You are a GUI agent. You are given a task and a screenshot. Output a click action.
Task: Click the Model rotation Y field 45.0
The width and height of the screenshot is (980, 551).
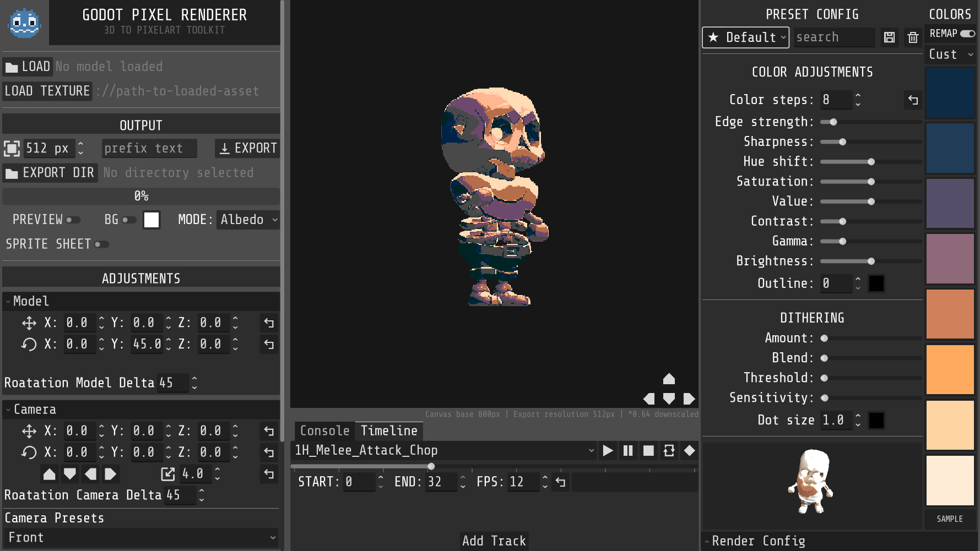(x=147, y=345)
